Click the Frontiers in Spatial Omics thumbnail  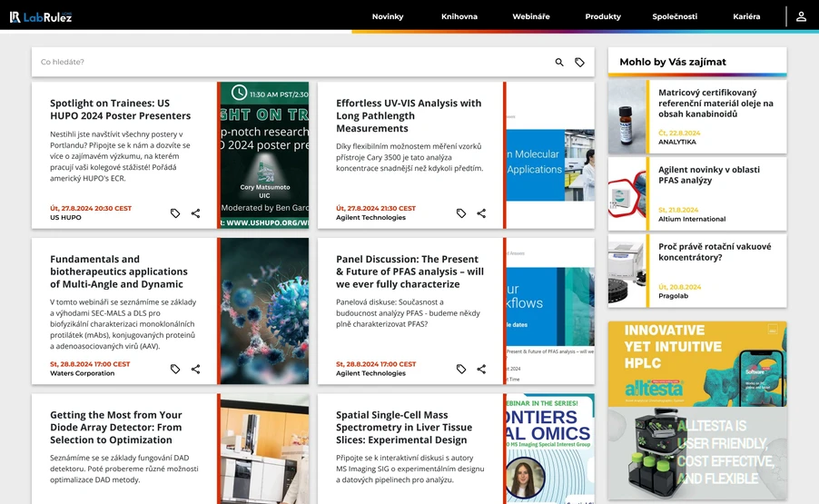(x=550, y=449)
